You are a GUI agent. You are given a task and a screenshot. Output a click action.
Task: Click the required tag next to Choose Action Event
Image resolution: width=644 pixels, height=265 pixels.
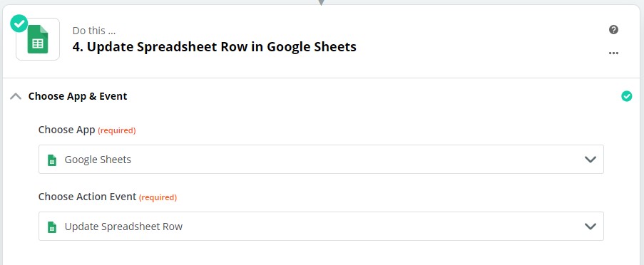pos(158,197)
